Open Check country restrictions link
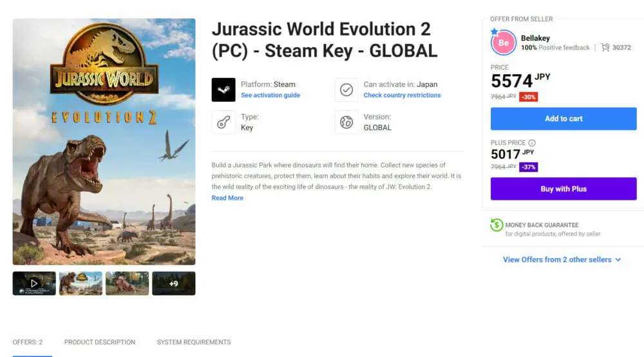 pyautogui.click(x=402, y=95)
